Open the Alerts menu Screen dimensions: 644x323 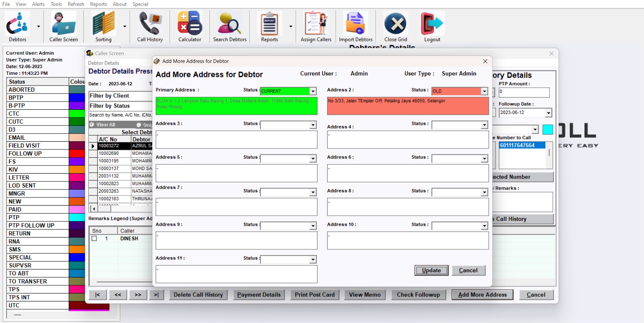pos(38,4)
